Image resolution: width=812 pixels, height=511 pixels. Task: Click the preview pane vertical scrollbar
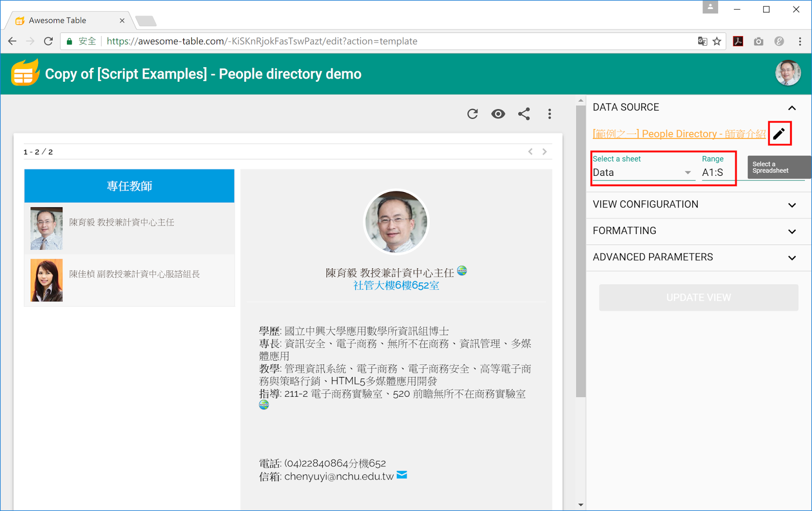581,251
